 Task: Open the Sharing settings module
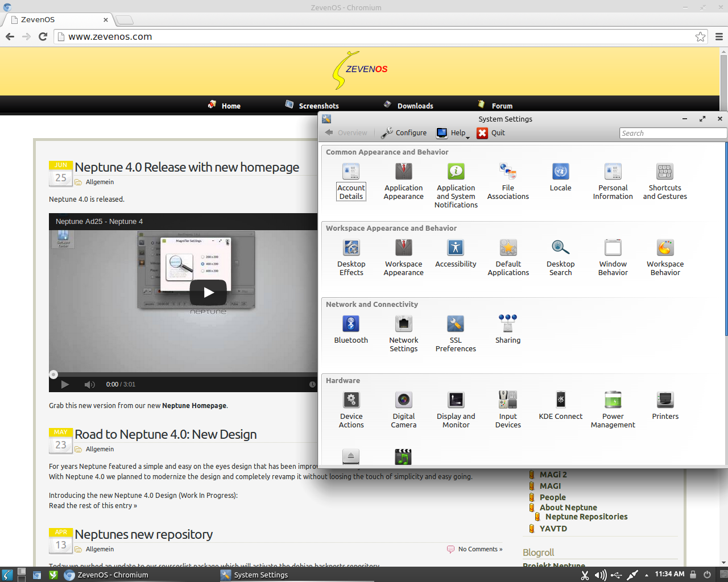pos(508,329)
